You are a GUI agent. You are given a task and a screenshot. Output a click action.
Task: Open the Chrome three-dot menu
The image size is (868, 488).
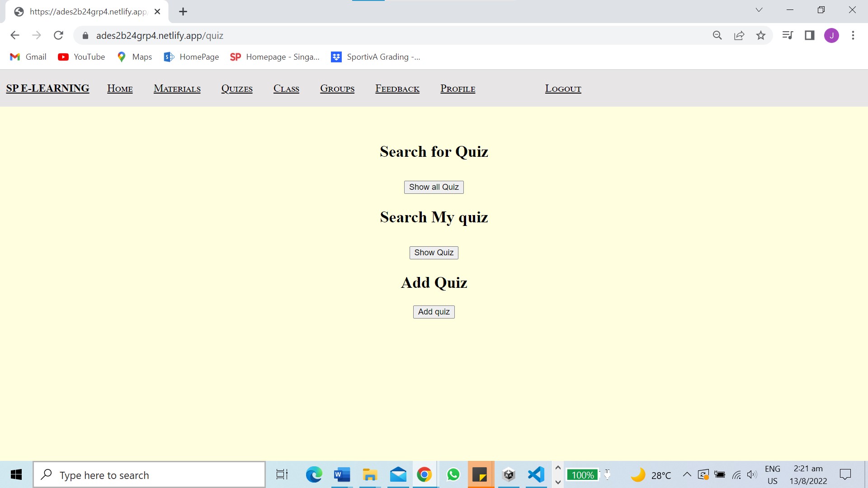pyautogui.click(x=853, y=35)
